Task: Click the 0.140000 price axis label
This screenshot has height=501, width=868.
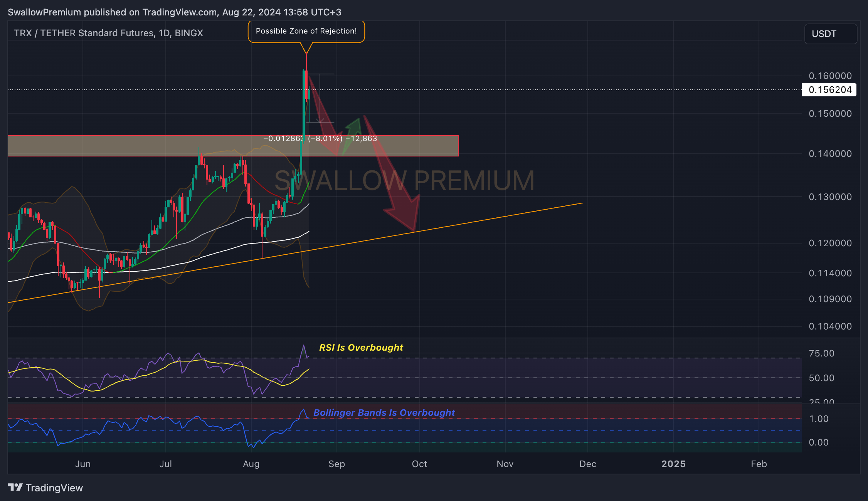Action: pyautogui.click(x=830, y=154)
